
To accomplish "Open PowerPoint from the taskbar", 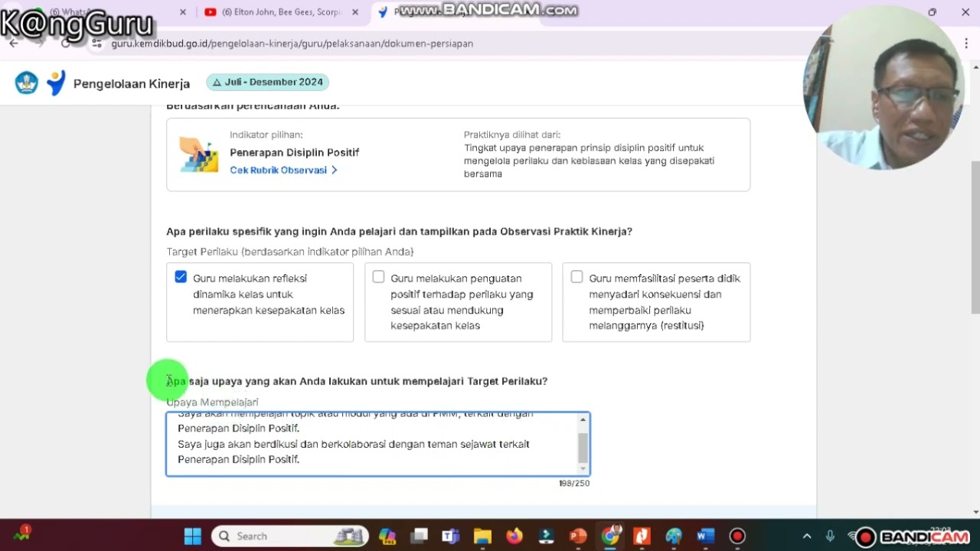I will pos(578,536).
